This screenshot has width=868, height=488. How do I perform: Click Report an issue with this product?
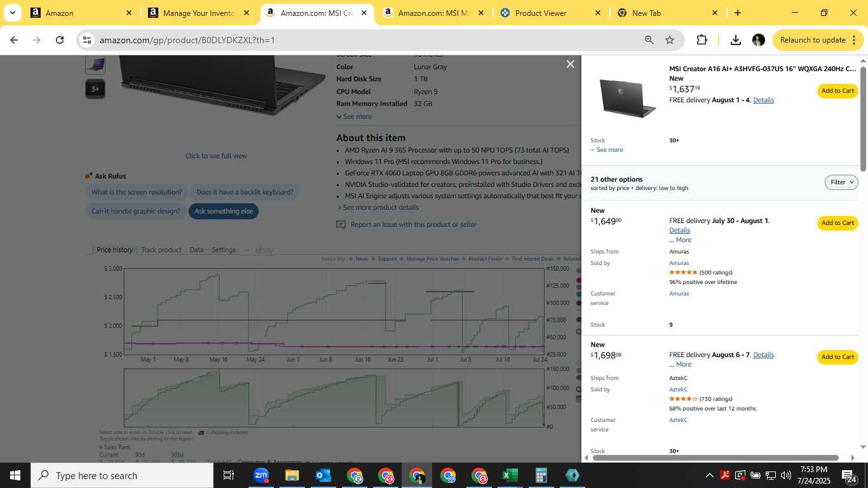pyautogui.click(x=413, y=224)
